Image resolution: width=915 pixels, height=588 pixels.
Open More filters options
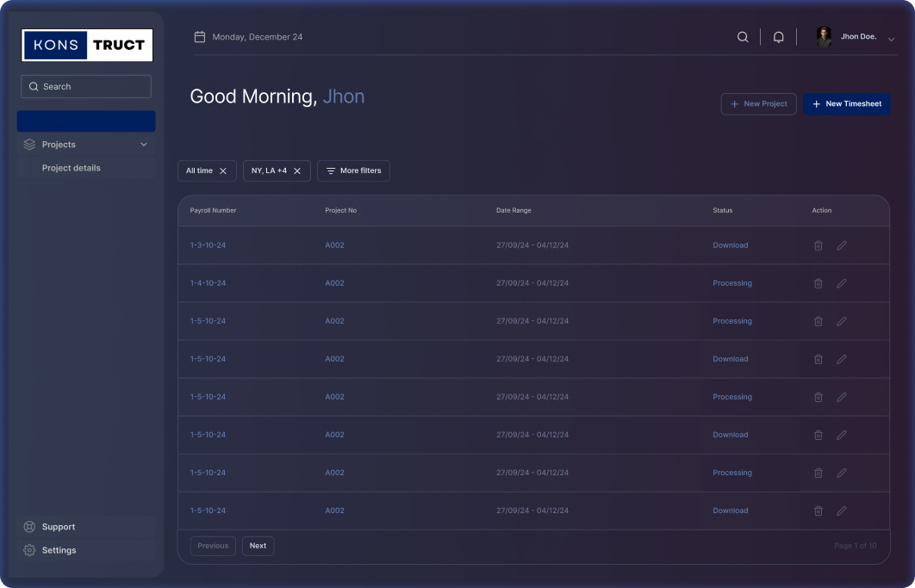point(353,171)
